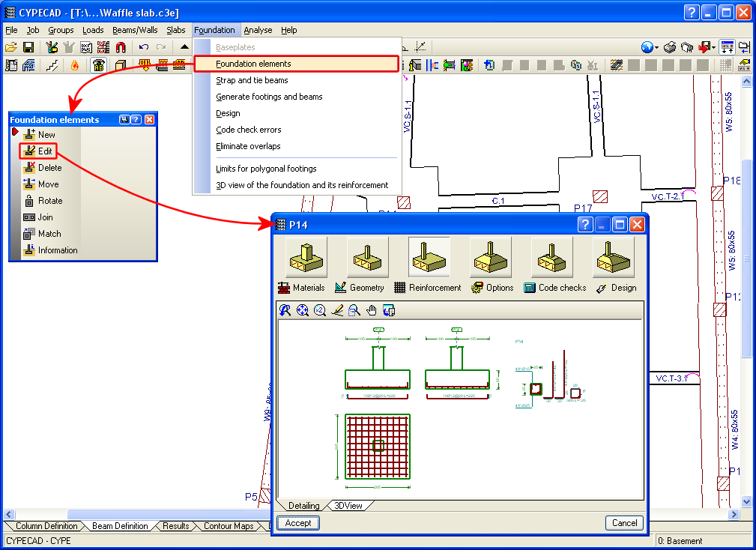Select footing type button above Materials
Image resolution: width=756 pixels, height=550 pixels.
pos(306,257)
